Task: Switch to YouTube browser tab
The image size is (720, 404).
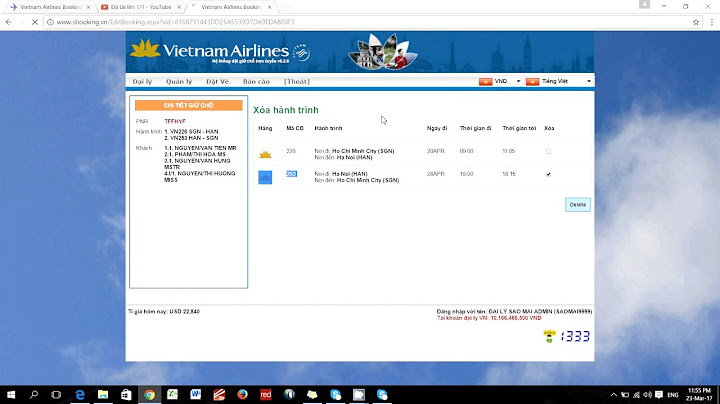Action: click(140, 7)
